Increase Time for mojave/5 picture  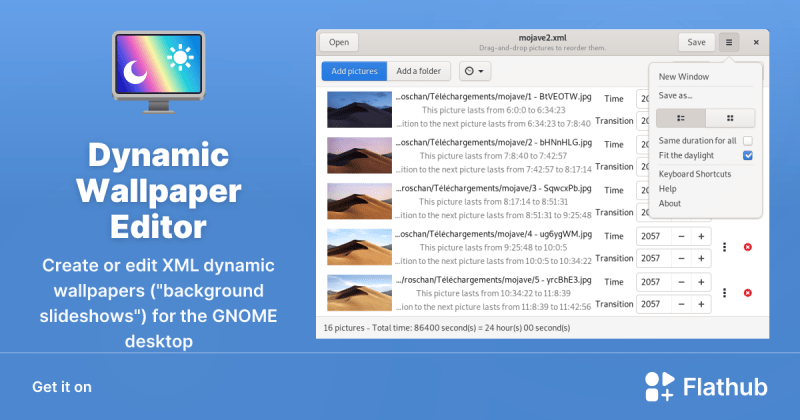tap(701, 282)
